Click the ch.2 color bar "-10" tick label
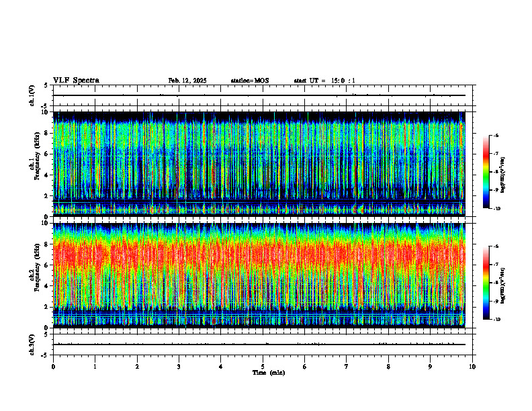 [497, 320]
